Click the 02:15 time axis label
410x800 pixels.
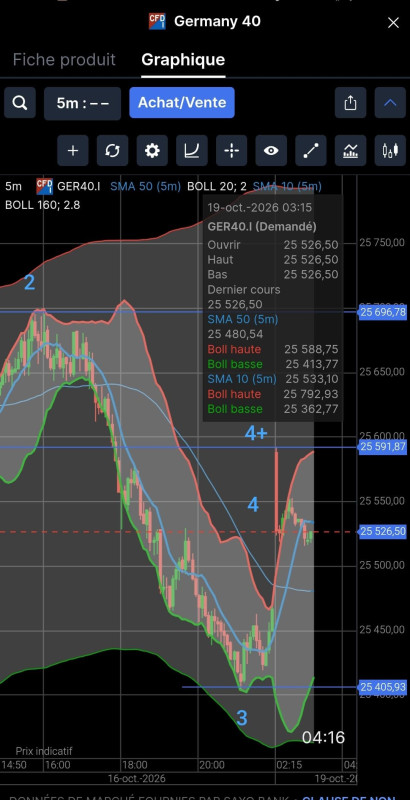coord(289,765)
